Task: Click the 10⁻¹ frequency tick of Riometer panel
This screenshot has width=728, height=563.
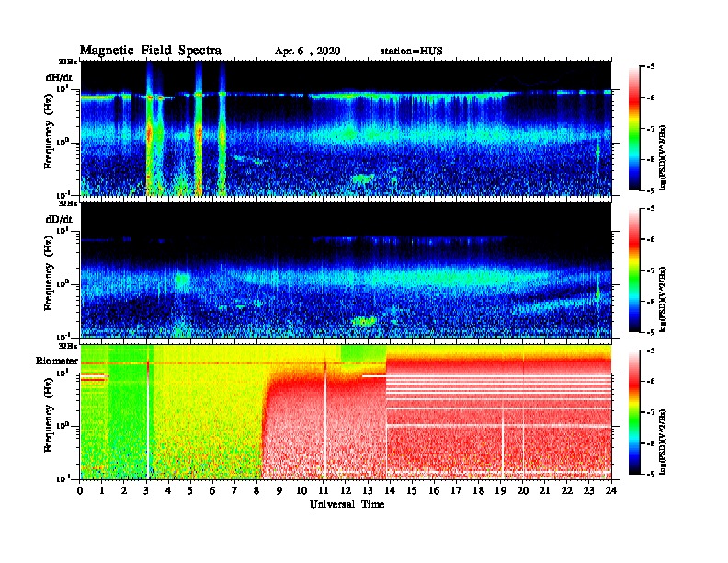Action: pos(62,478)
